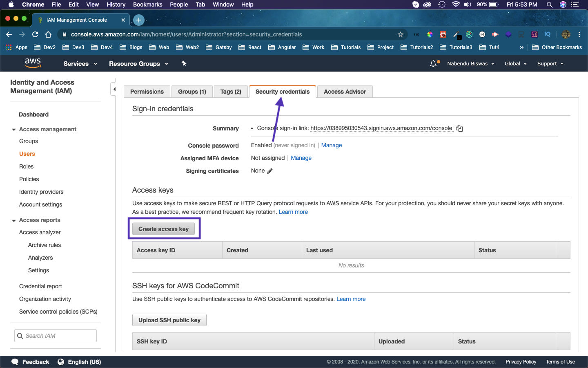Image resolution: width=588 pixels, height=368 pixels.
Task: Open Dashboard in IAM sidebar
Action: click(x=34, y=114)
